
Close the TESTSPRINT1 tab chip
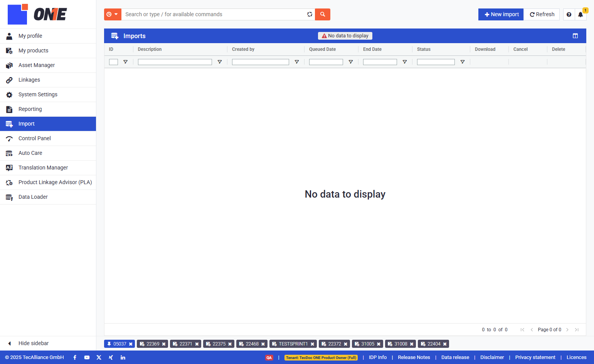pos(313,344)
